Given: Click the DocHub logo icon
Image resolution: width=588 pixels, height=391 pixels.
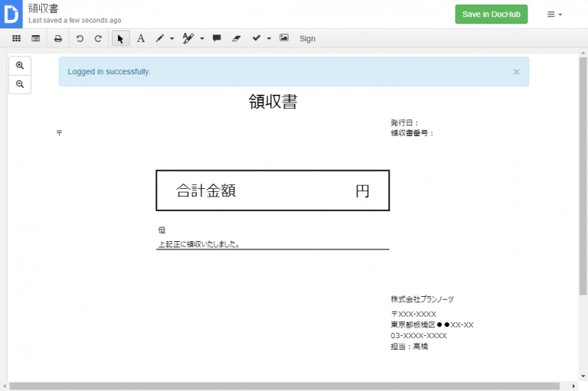Looking at the screenshot, I should [11, 14].
